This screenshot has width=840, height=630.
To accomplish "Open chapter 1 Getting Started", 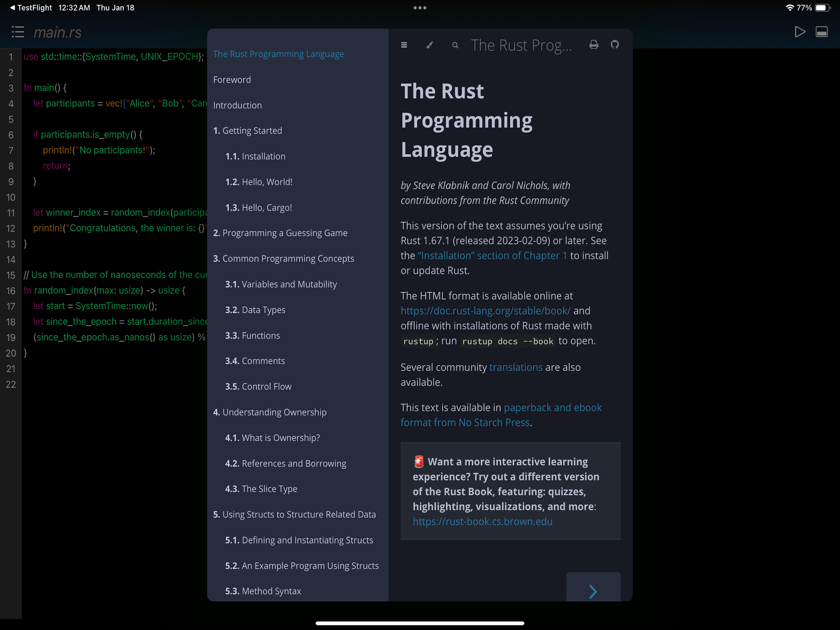I will pos(248,131).
